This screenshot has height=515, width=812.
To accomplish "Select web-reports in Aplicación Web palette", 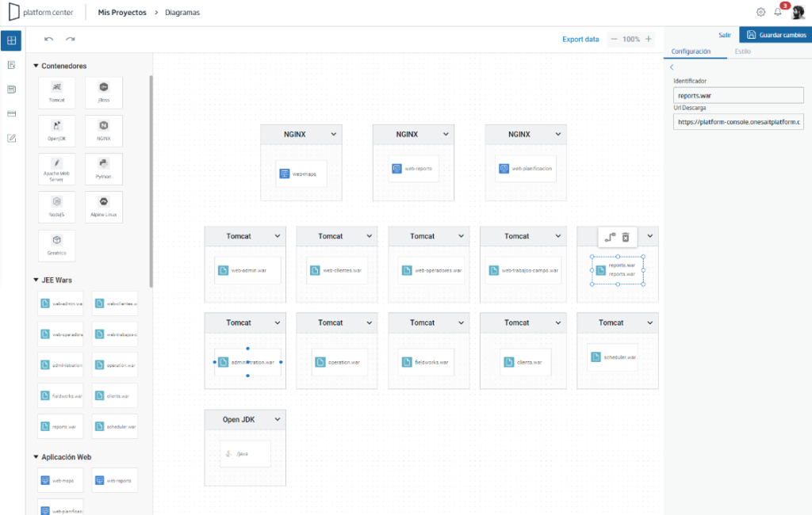I will pos(115,480).
